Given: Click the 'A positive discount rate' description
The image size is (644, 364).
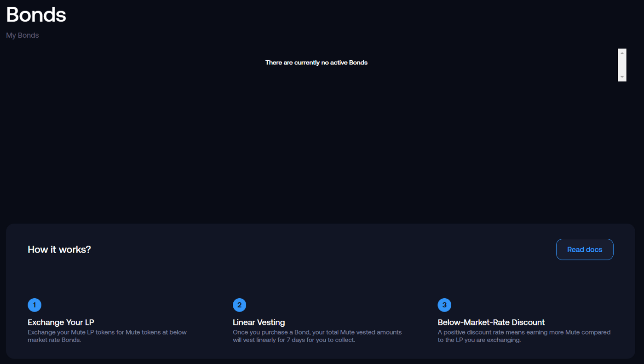Looking at the screenshot, I should pyautogui.click(x=524, y=336).
